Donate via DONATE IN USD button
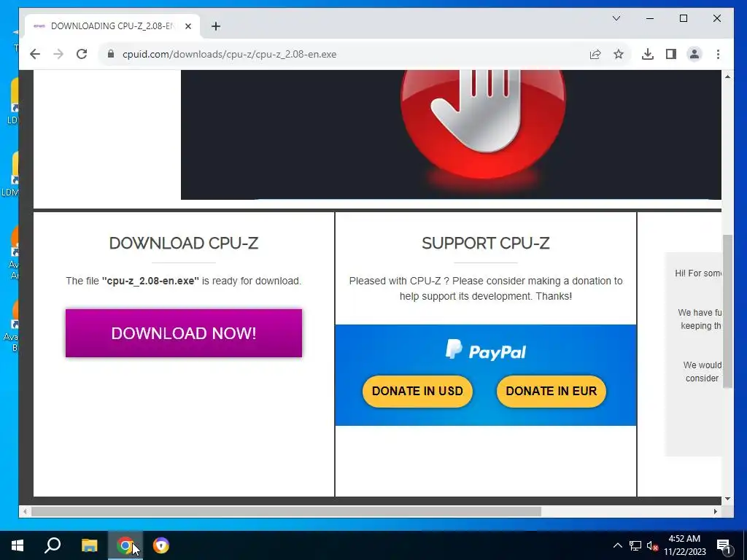This screenshot has height=560, width=747. [x=417, y=391]
